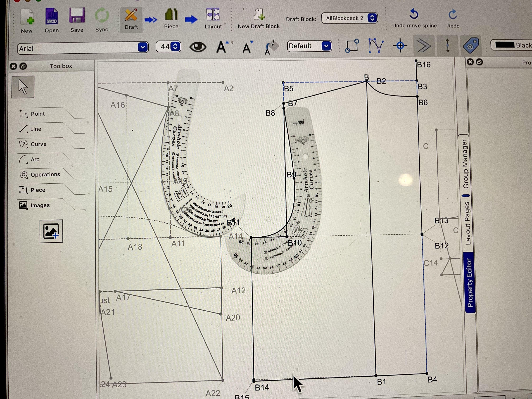Toggle the double chevron toolbar button
Screen dimensions: 532x399
click(x=423, y=46)
